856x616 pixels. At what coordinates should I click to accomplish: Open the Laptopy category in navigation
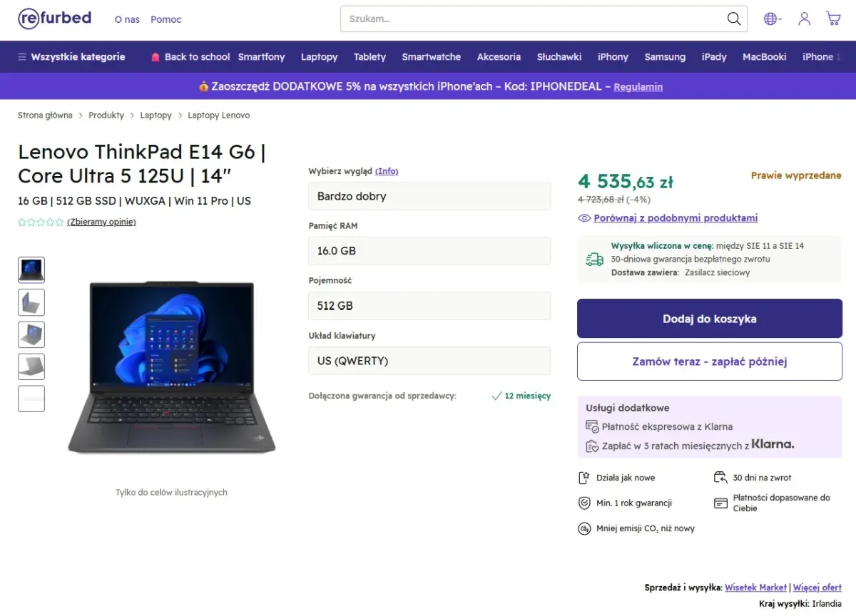[x=319, y=57]
